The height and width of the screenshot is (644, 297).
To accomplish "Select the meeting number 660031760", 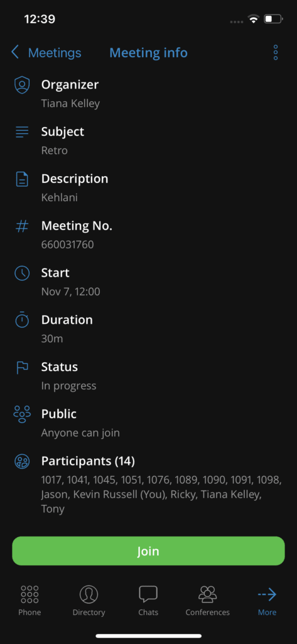I will [x=68, y=245].
